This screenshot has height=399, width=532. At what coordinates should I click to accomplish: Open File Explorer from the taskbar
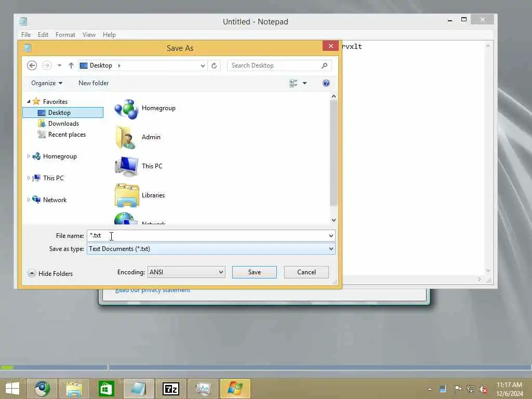(x=74, y=389)
